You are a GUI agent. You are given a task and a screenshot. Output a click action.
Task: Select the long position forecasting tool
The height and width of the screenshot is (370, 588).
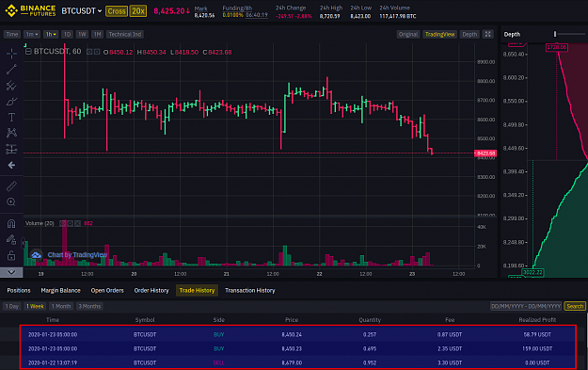[11, 149]
